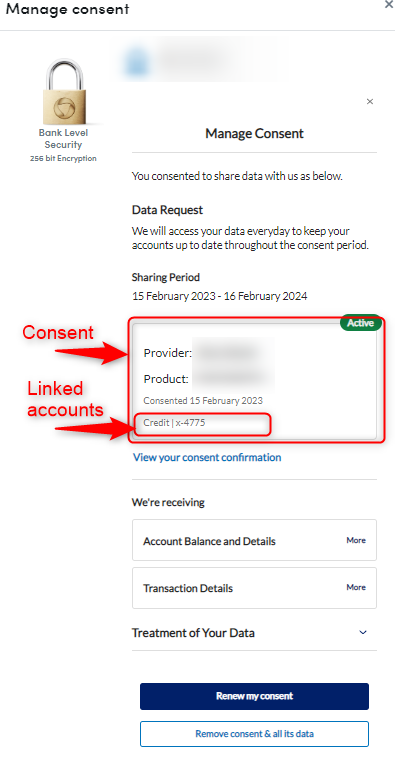Viewport: 395px width, 757px height.
Task: Click the Provider label in consent card
Action: pyautogui.click(x=168, y=353)
